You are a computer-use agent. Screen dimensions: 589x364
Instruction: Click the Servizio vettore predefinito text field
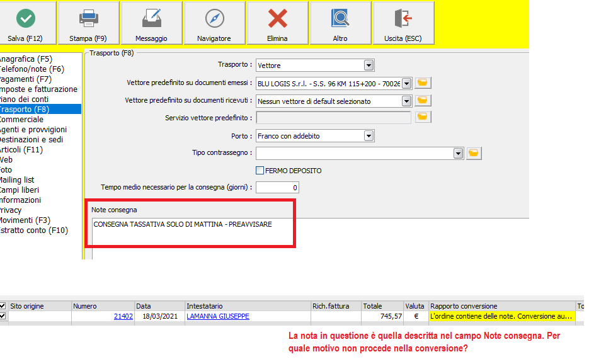334,118
